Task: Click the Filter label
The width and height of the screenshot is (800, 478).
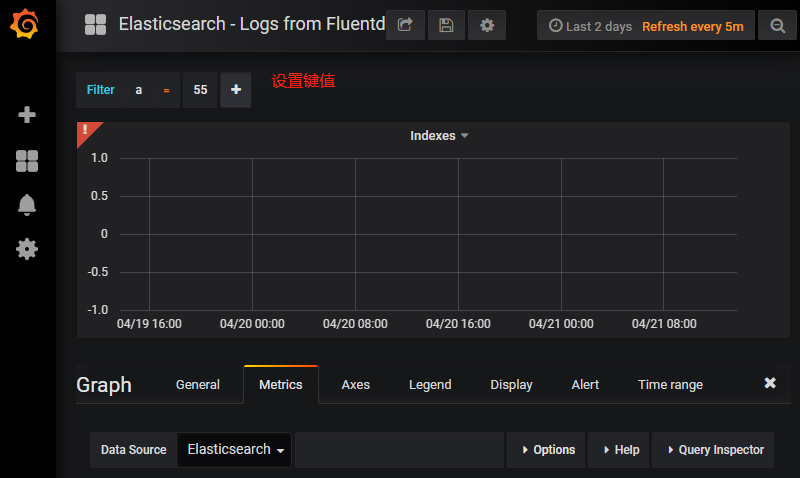Action: click(101, 90)
